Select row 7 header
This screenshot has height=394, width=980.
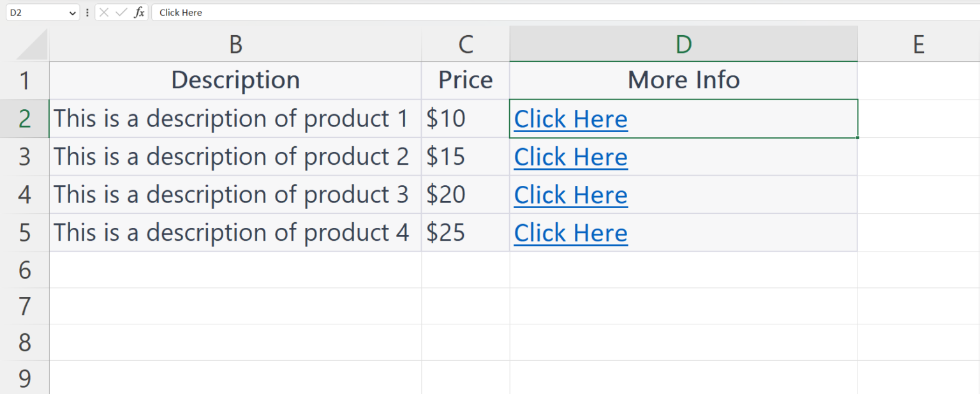[x=26, y=307]
